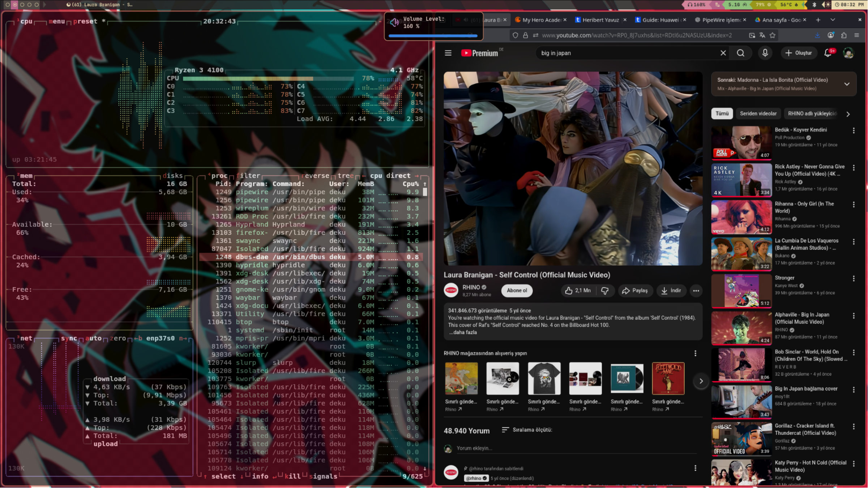Toggle net auto scaling in btop
The height and width of the screenshot is (488, 868).
[x=93, y=338]
